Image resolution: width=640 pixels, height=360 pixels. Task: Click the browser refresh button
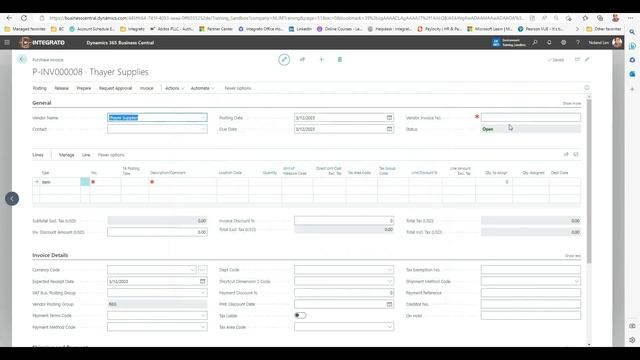coord(24,18)
